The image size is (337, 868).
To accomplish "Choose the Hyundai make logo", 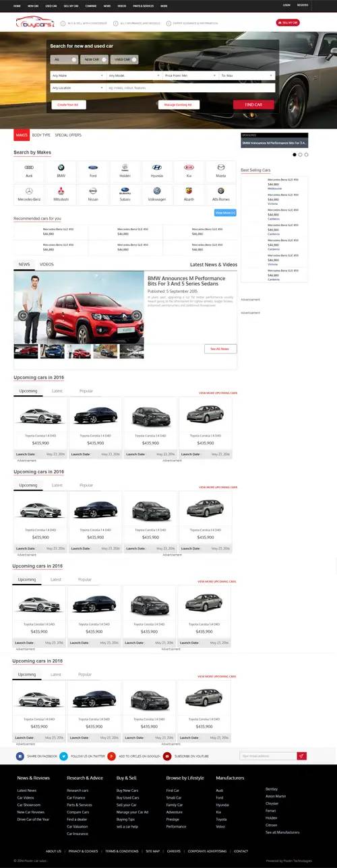I will pyautogui.click(x=157, y=167).
